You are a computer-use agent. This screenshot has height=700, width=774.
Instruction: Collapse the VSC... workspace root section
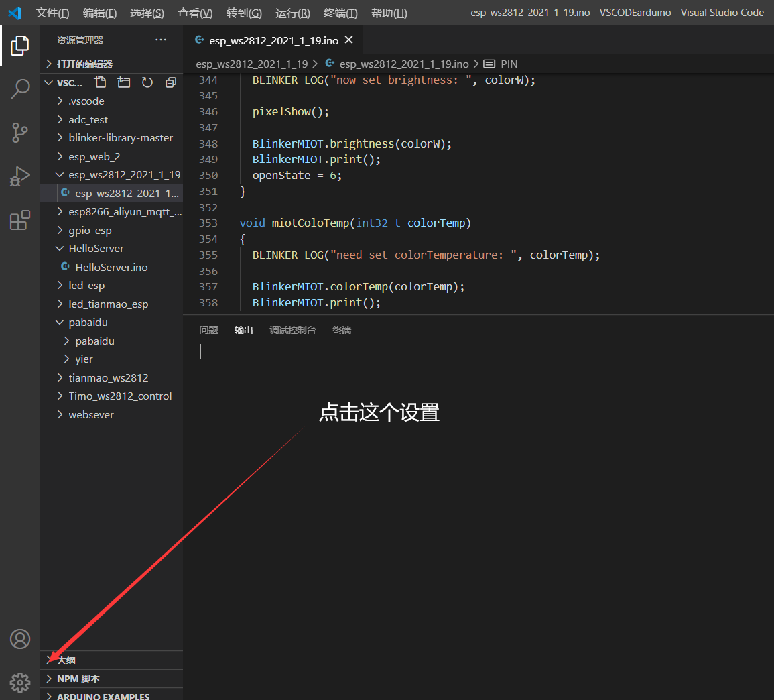[64, 82]
